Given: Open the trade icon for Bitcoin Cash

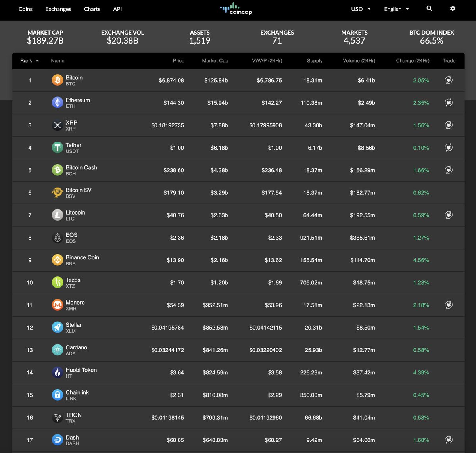Looking at the screenshot, I should pyautogui.click(x=449, y=170).
